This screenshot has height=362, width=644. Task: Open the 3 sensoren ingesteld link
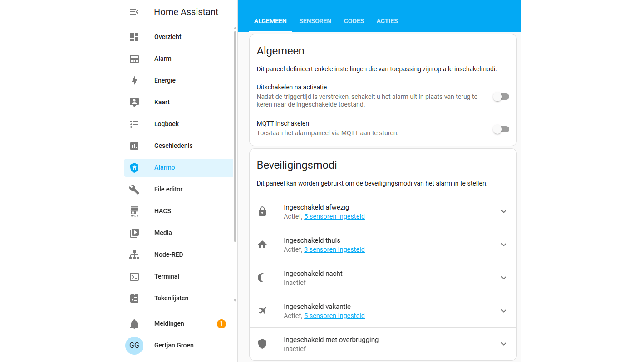tap(334, 249)
